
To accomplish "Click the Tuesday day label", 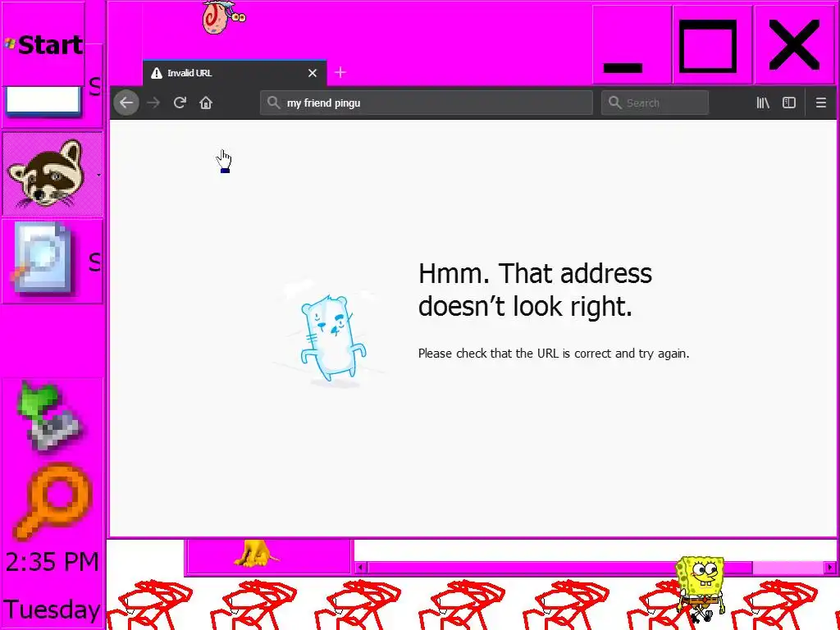I will point(52,610).
